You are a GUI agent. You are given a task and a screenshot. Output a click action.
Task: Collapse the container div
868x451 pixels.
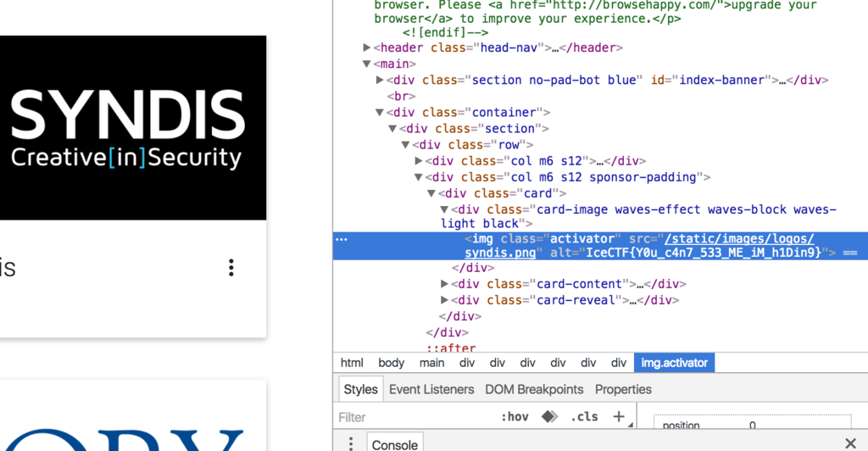point(380,113)
